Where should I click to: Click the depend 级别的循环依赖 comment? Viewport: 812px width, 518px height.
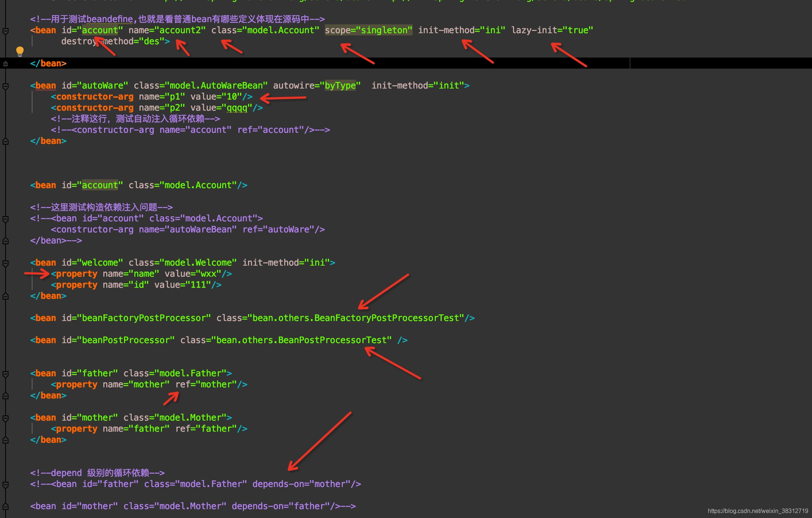pyautogui.click(x=97, y=473)
